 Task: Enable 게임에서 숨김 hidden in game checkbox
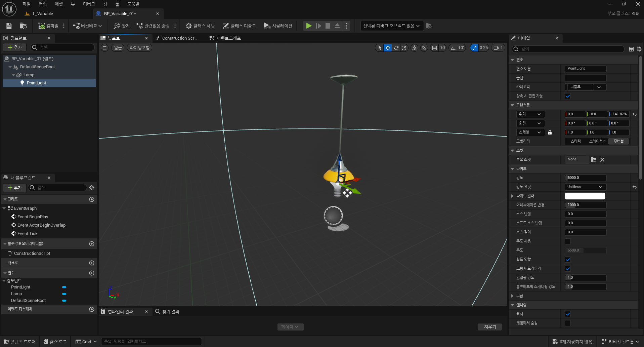(568, 323)
